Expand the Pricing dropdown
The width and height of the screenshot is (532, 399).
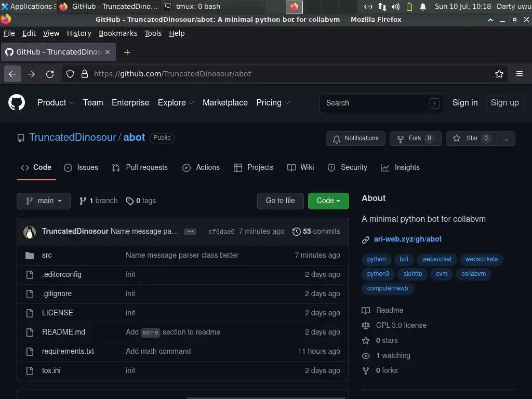[x=273, y=102]
